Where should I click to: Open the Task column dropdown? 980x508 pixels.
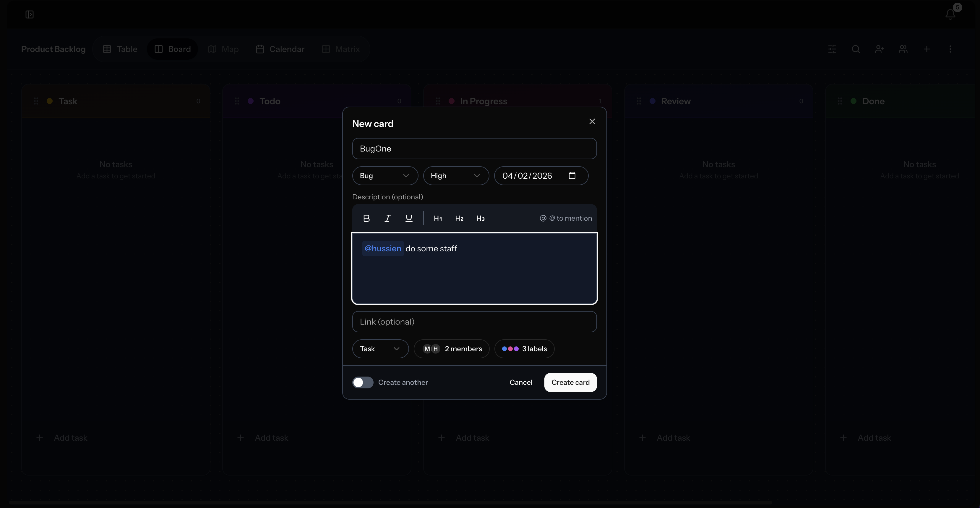click(x=380, y=349)
